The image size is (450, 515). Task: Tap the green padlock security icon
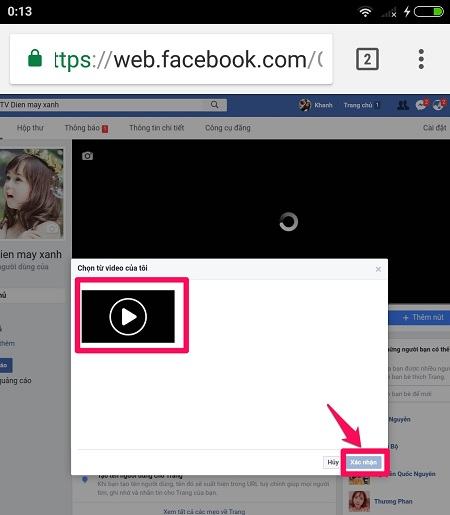coord(35,58)
